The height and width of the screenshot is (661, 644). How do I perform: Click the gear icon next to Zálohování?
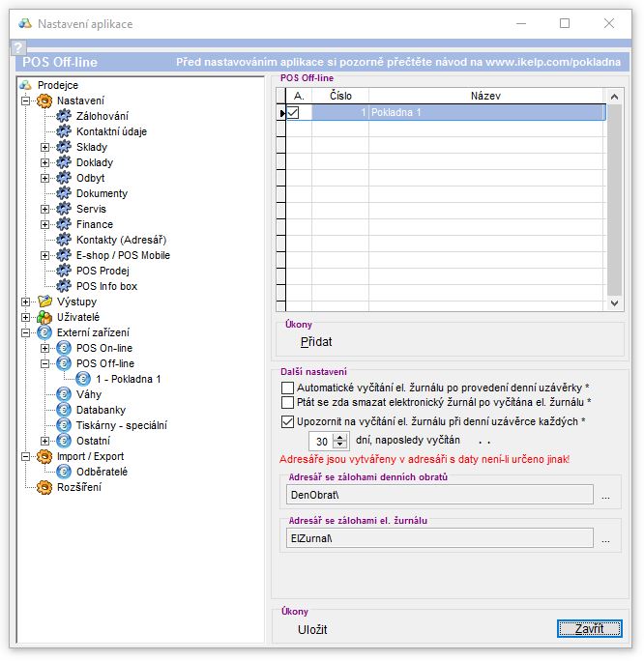(x=64, y=116)
